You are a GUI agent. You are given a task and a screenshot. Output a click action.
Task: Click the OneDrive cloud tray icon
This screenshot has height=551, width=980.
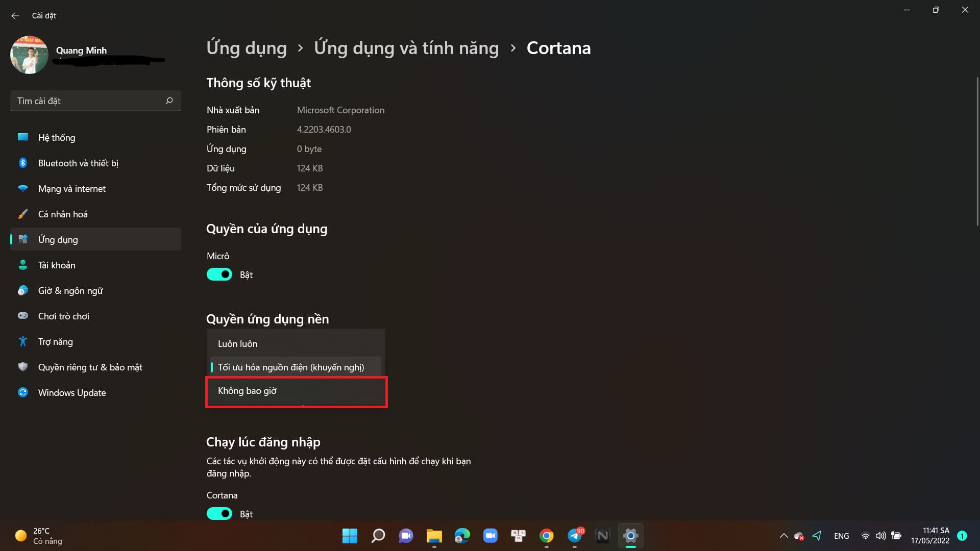tap(799, 536)
